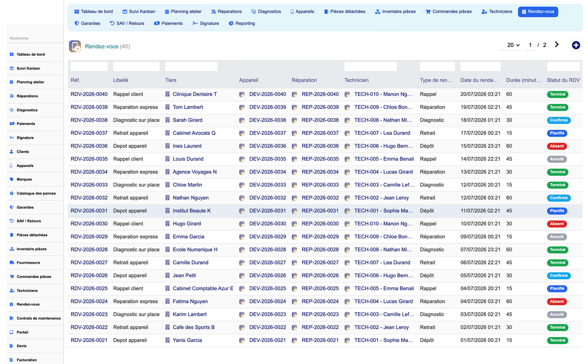
Task: Click the building icon beside Cafe des Sports B
Action: point(168,327)
